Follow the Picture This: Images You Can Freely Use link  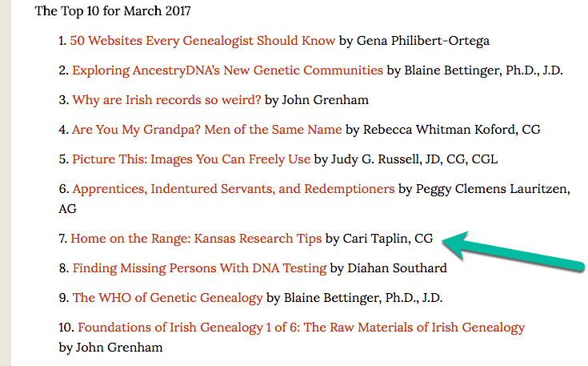191,159
